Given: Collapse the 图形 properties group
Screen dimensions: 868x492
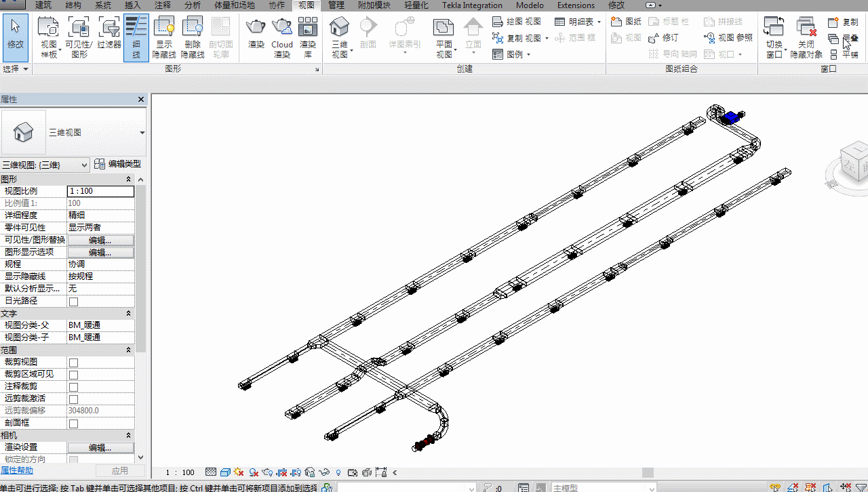Looking at the screenshot, I should (129, 180).
